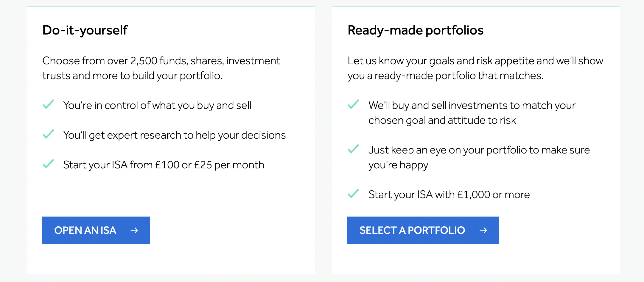Click the checkmark beside "Start your ISA with £1,000 or more"
The image size is (644, 282).
click(x=353, y=194)
